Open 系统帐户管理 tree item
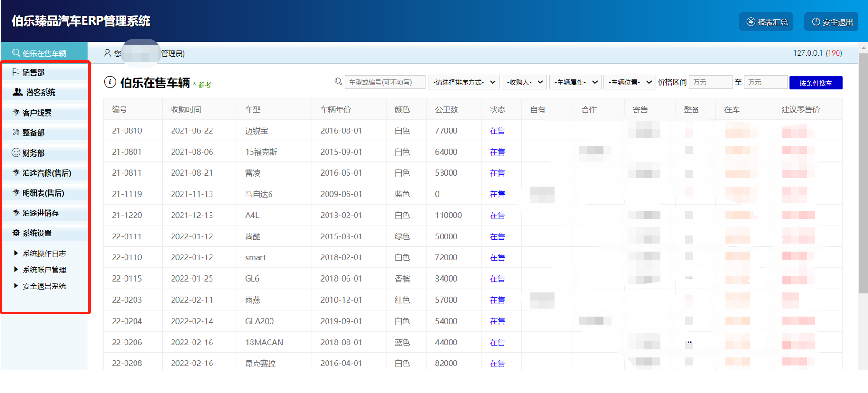This screenshot has height=393, width=868. (44, 270)
